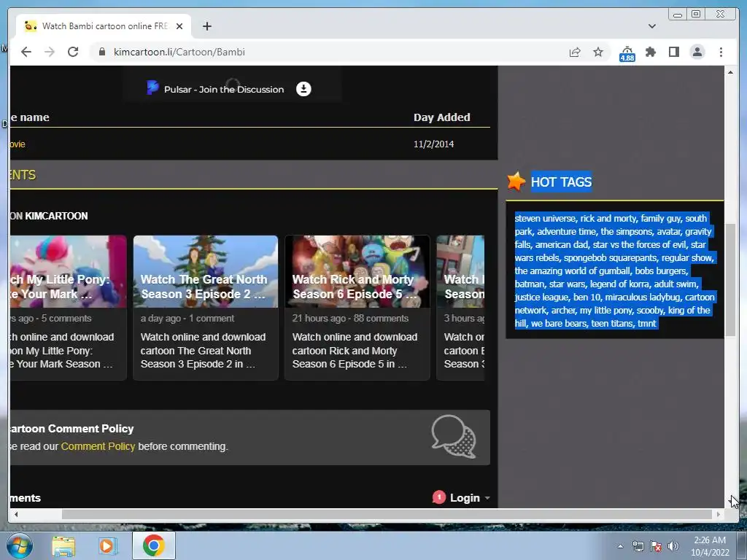The height and width of the screenshot is (560, 747).
Task: Click the comment bubbles icon
Action: (454, 437)
